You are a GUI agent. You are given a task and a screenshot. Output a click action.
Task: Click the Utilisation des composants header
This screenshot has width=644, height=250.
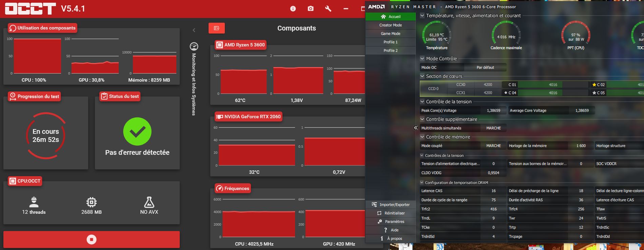[x=43, y=28]
